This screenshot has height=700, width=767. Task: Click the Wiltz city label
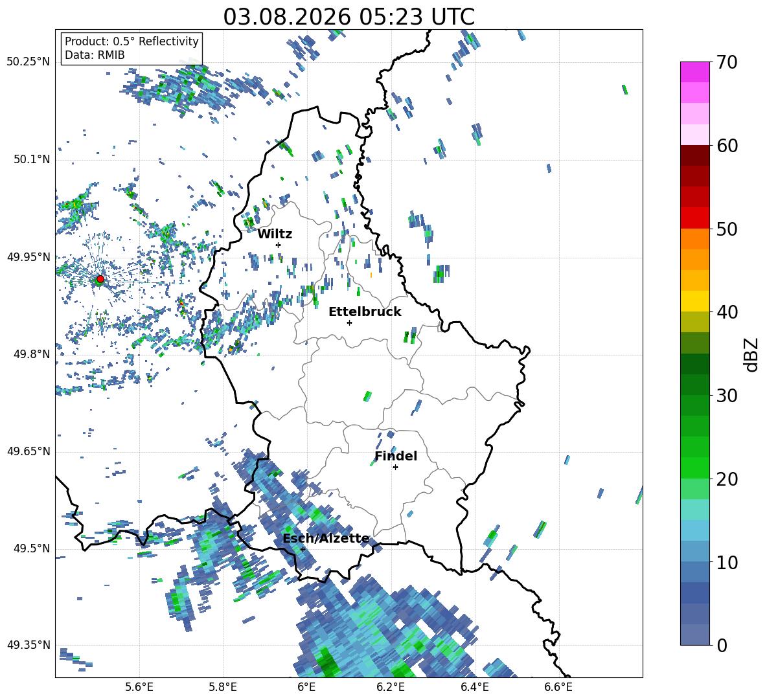[x=275, y=234]
